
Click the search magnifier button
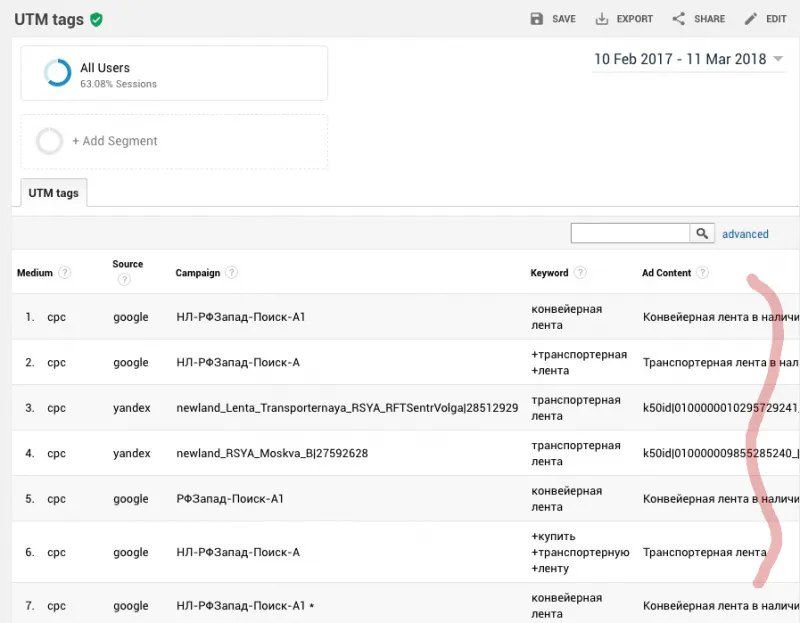point(702,233)
